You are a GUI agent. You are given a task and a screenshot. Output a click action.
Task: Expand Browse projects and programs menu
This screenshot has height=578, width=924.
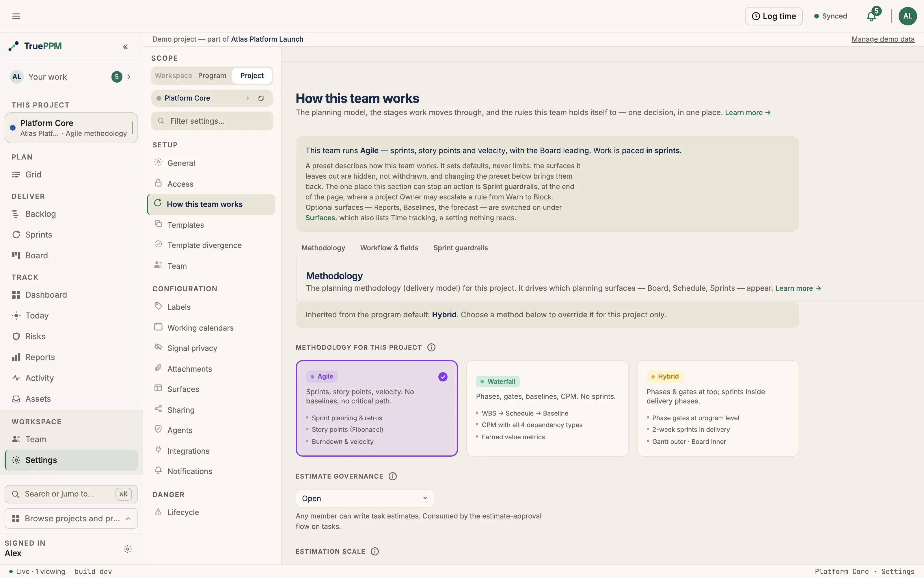click(x=71, y=518)
